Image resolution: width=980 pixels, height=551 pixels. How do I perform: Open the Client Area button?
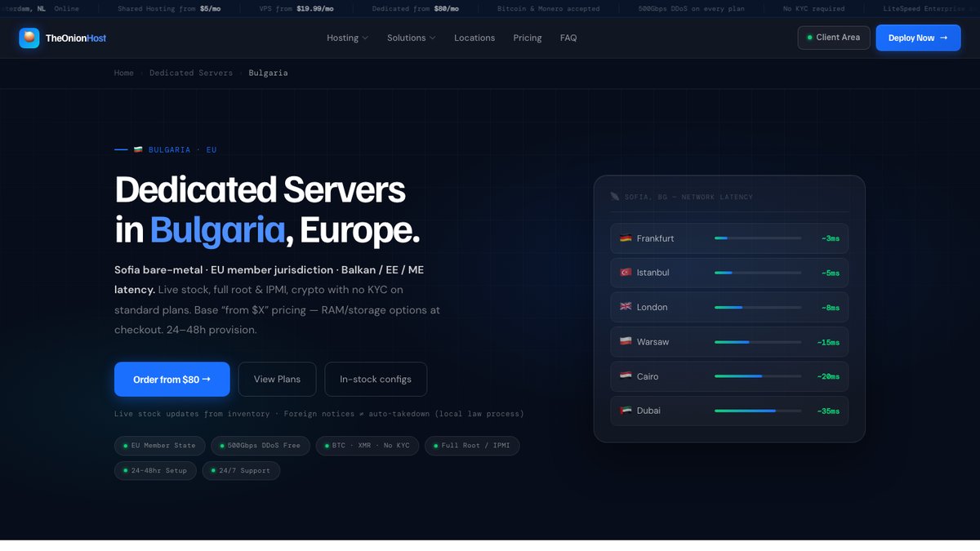(834, 38)
